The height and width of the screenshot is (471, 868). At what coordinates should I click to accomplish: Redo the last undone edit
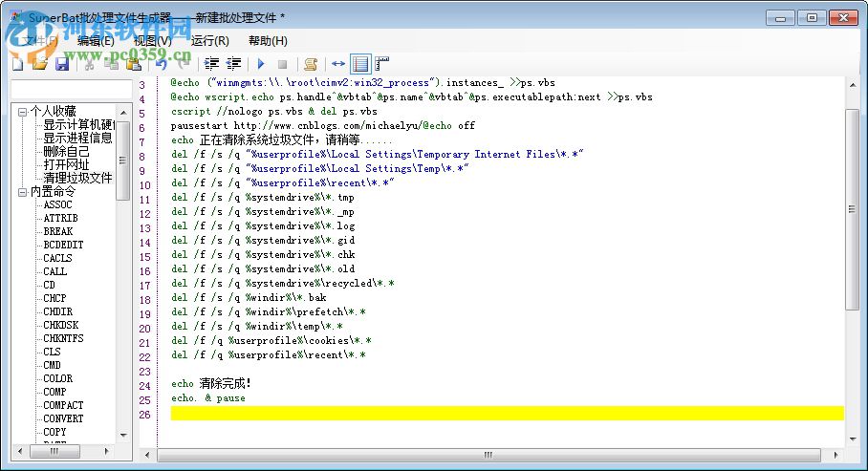184,64
